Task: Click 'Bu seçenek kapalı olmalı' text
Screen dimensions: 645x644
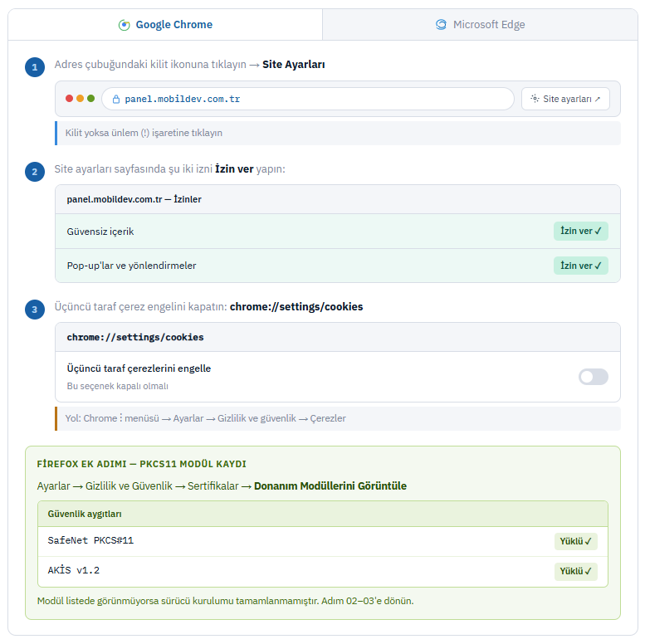Action: (x=118, y=386)
